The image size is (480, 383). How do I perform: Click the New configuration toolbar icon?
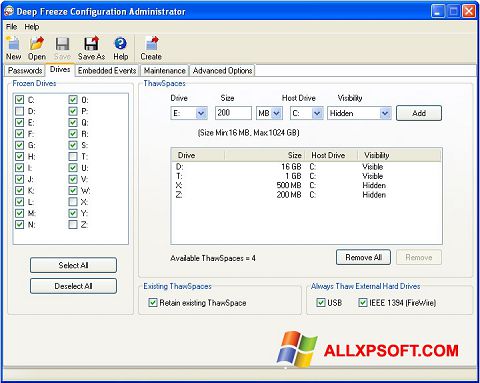[13, 48]
